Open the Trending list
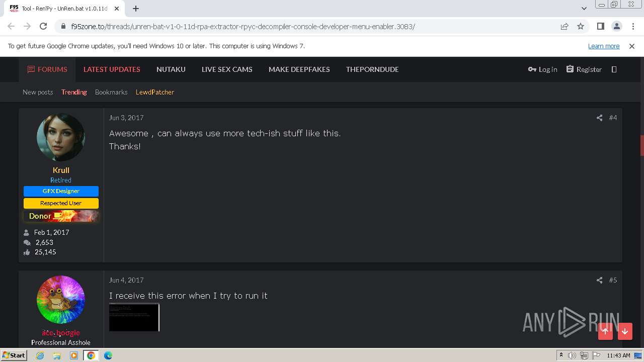The width and height of the screenshot is (644, 362). 74,92
